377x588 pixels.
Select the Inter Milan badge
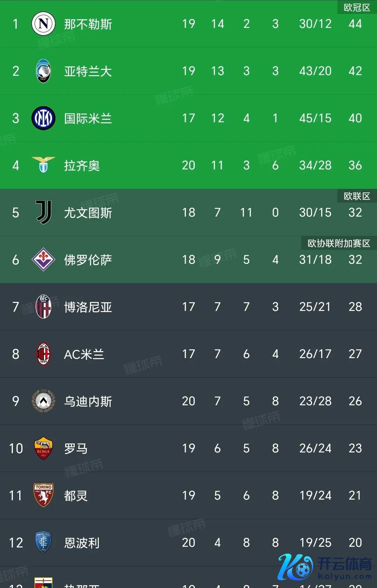[43, 118]
